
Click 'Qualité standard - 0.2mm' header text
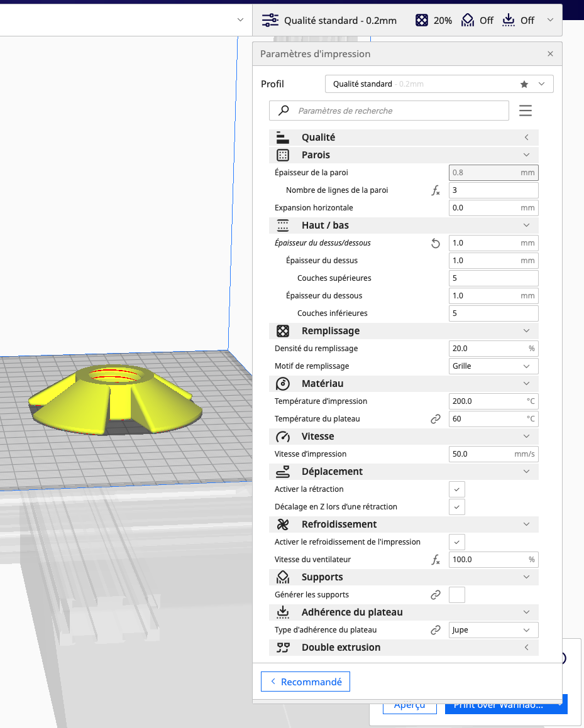coord(341,21)
